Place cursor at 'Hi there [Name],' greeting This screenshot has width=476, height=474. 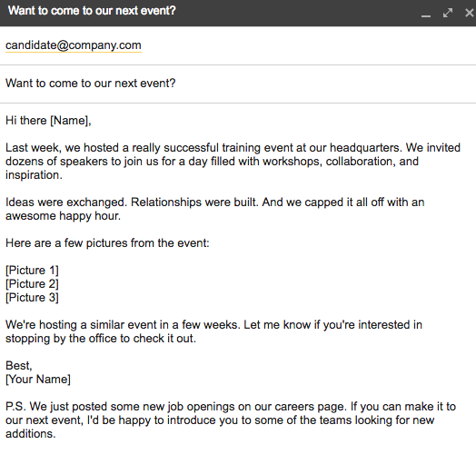(x=48, y=121)
